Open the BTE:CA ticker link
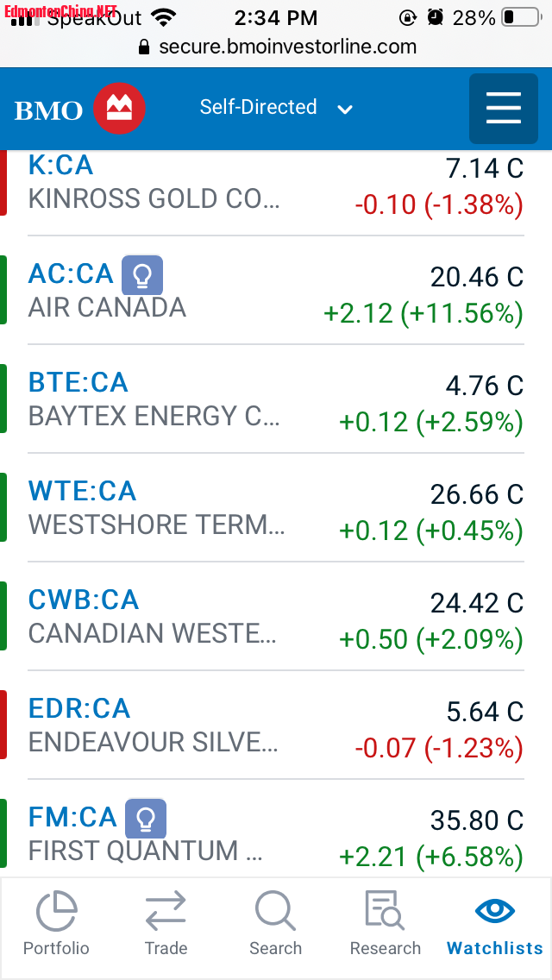Viewport: 552px width, 980px height. pyautogui.click(x=78, y=382)
